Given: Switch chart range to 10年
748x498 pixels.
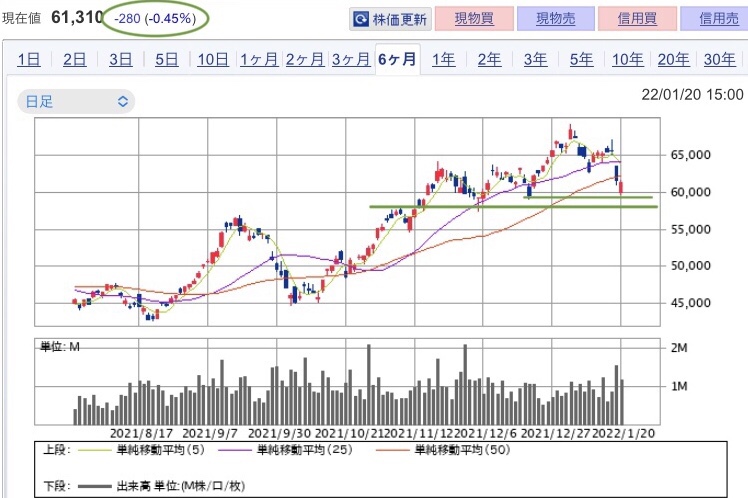Looking at the screenshot, I should point(627,60).
